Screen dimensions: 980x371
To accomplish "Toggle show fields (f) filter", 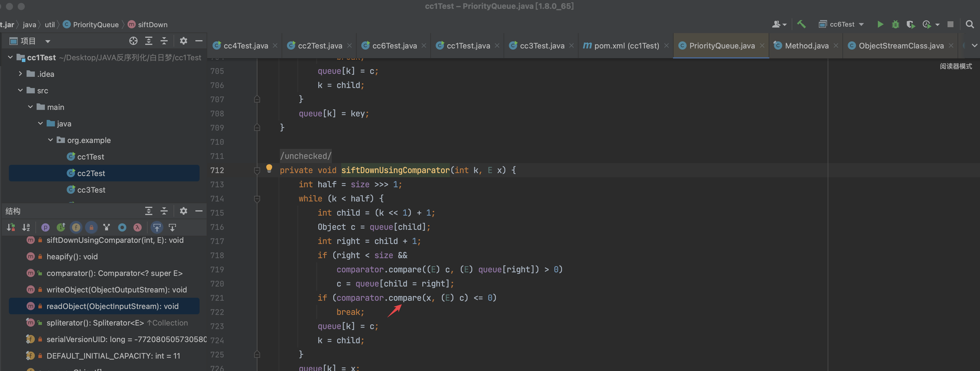I will click(76, 227).
